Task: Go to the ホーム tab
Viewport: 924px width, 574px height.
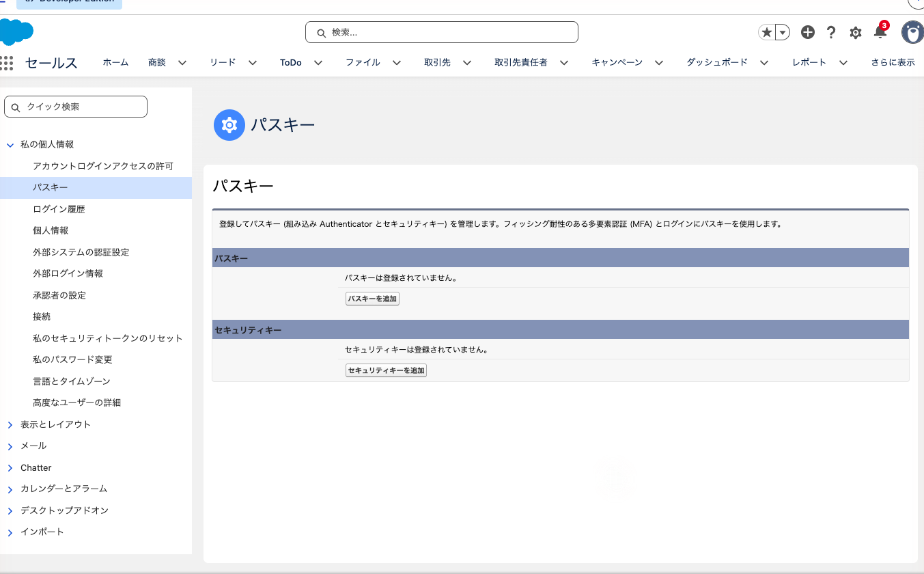Action: [115, 62]
